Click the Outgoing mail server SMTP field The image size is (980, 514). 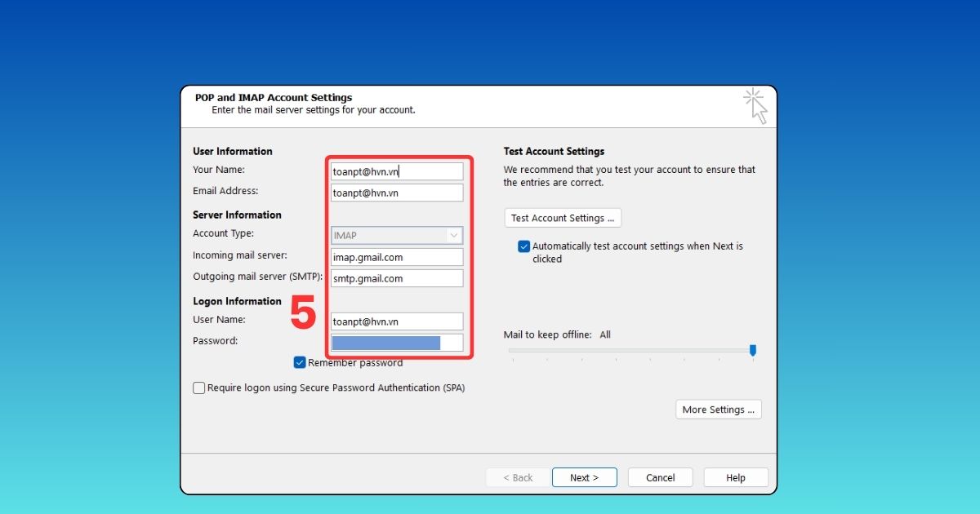396,278
